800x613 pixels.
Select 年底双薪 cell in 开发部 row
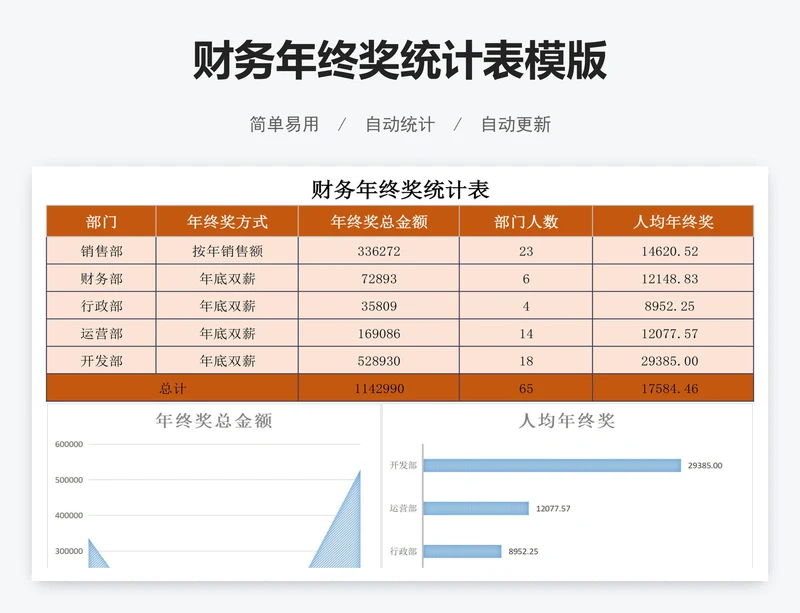pos(227,361)
